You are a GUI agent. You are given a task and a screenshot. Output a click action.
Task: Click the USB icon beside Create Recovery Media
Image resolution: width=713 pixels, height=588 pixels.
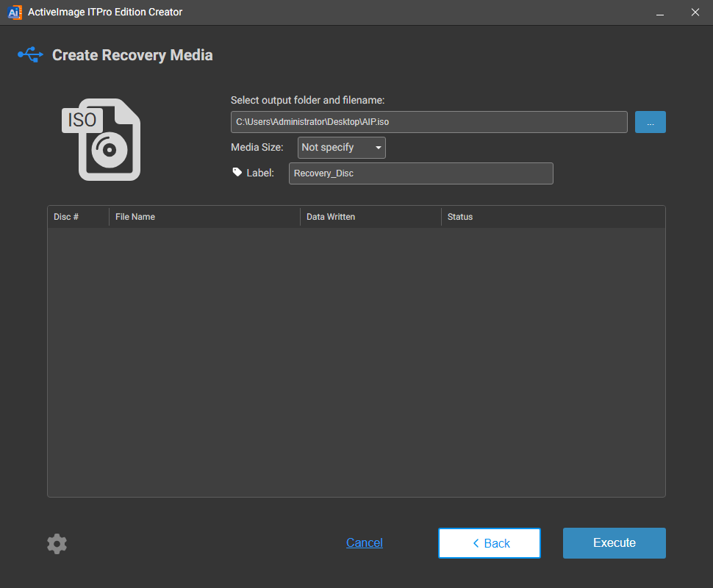pos(31,55)
